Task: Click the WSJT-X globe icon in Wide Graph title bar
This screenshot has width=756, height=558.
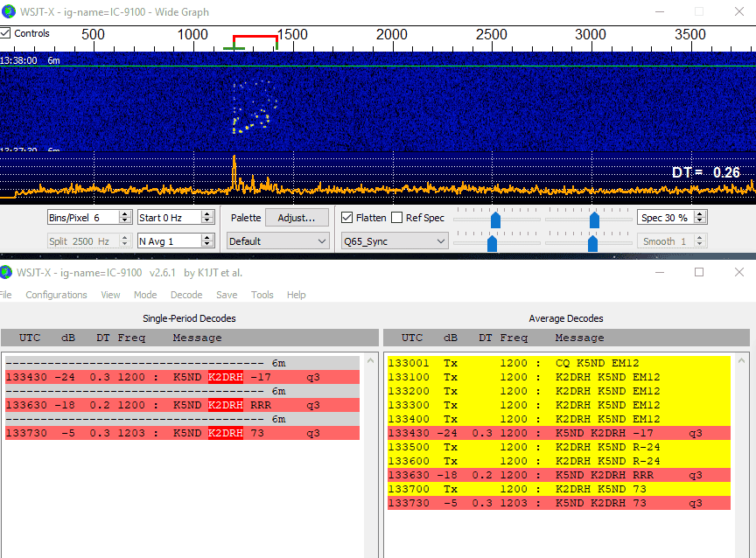Action: point(9,12)
